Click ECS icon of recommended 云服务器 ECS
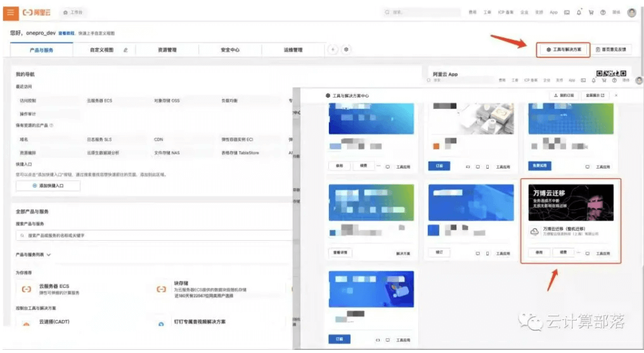Image resolution: width=644 pixels, height=353 pixels. coord(27,290)
